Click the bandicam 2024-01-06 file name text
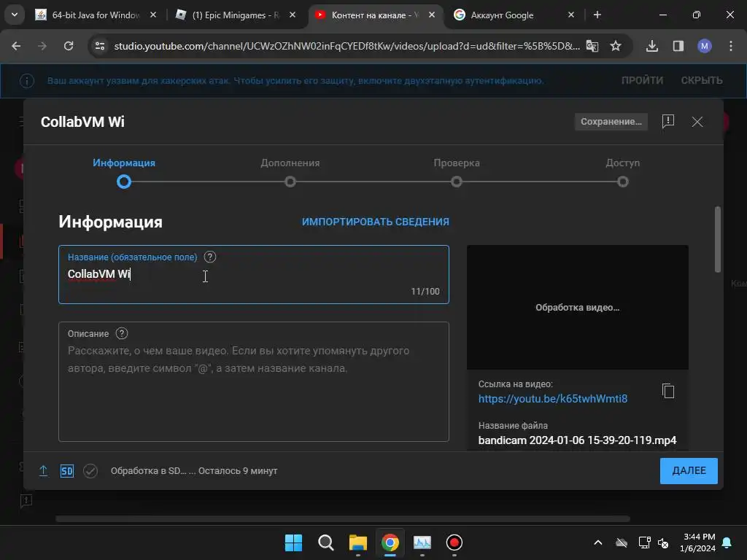 (578, 440)
